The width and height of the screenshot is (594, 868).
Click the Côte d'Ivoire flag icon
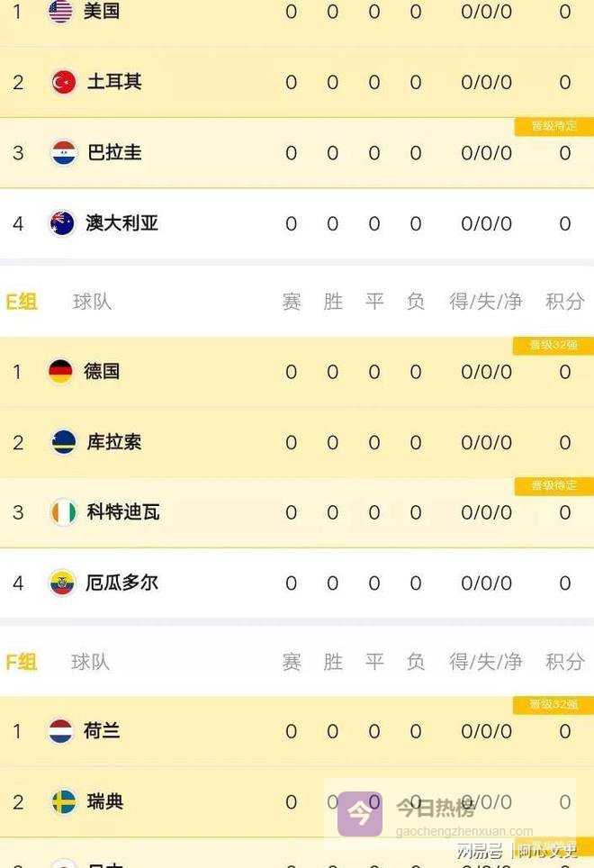pyautogui.click(x=63, y=512)
